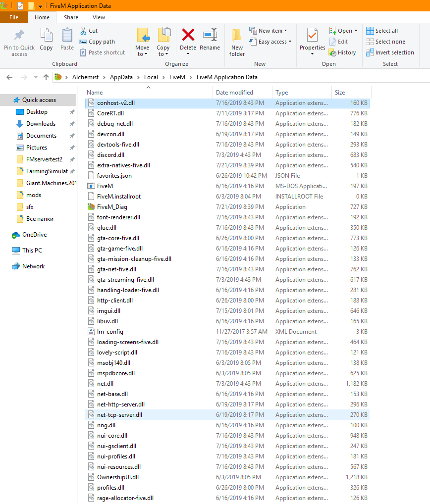Open Network in navigation pane

(x=28, y=266)
